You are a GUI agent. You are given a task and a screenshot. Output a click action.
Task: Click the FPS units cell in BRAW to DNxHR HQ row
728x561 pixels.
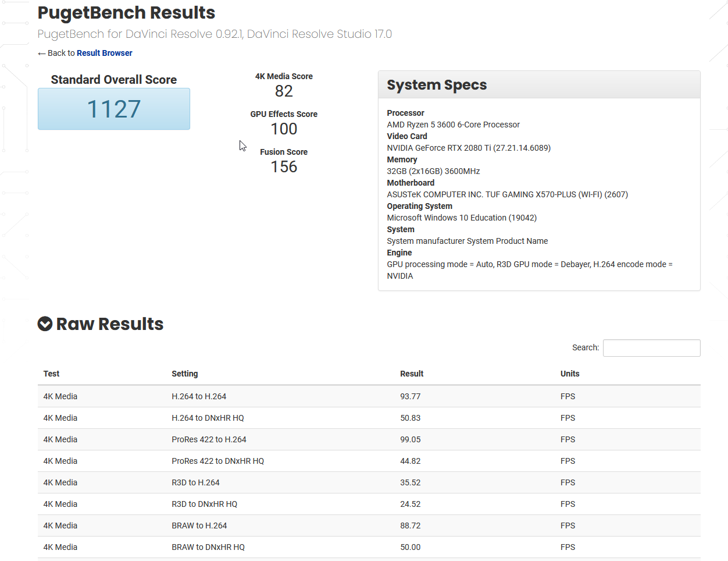click(x=568, y=547)
